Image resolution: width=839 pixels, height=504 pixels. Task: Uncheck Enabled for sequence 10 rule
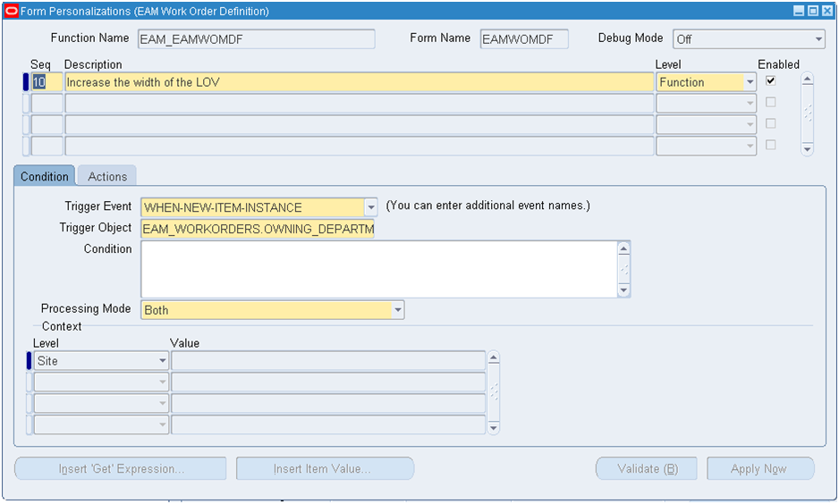pyautogui.click(x=770, y=80)
